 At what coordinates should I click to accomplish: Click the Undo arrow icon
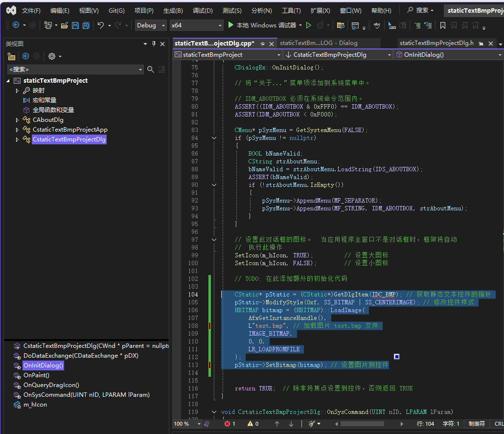(100, 25)
